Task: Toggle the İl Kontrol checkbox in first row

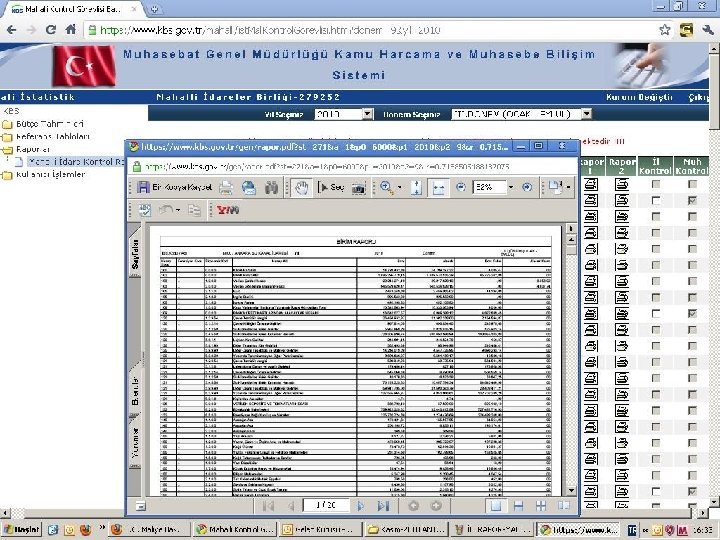Action: [x=656, y=184]
